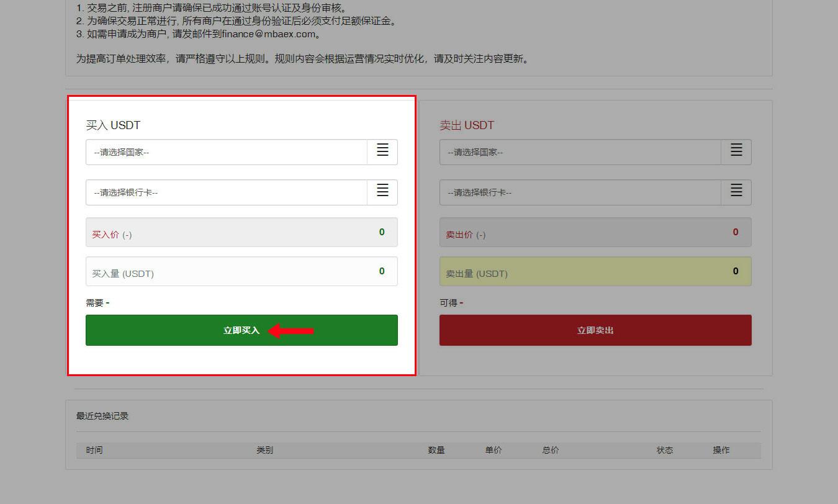Screen dimensions: 838x504
Task: Click rule line starting with 2. 为确保交易正常进行
Action: click(x=237, y=21)
